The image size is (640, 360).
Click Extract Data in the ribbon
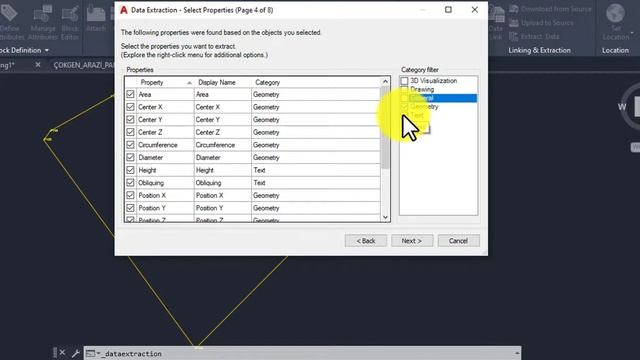click(534, 36)
